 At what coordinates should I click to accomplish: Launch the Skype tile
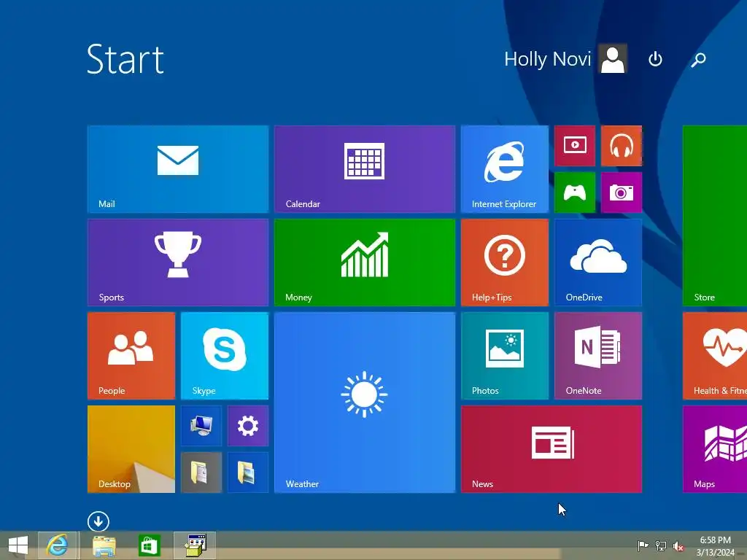225,356
